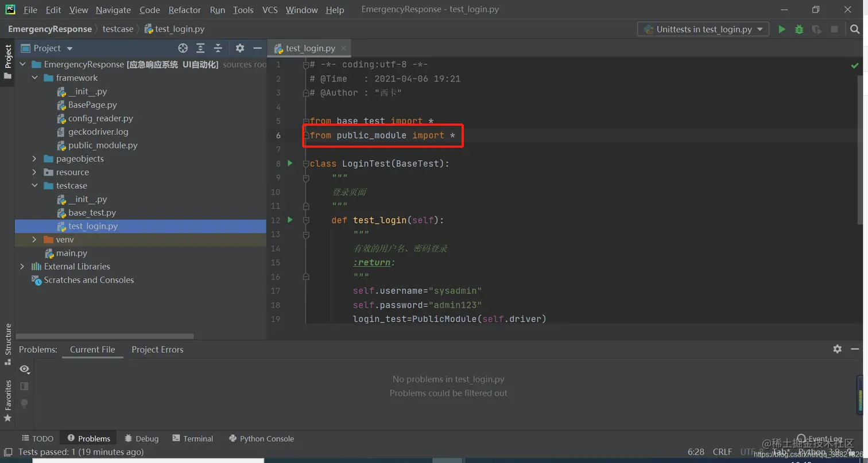Close the test_login.py editor tab
Image resolution: width=868 pixels, height=463 pixels.
[x=343, y=48]
